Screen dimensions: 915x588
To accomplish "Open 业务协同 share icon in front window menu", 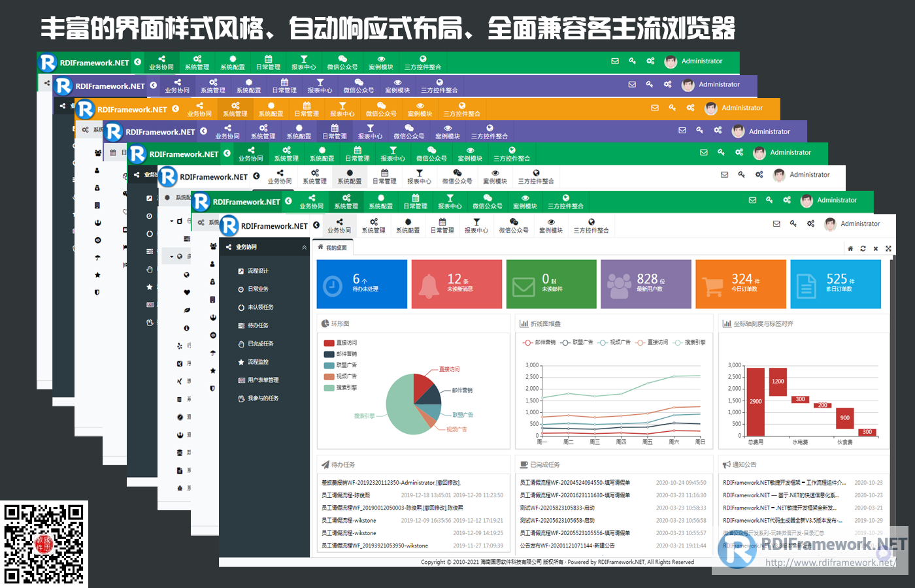I will tap(339, 222).
